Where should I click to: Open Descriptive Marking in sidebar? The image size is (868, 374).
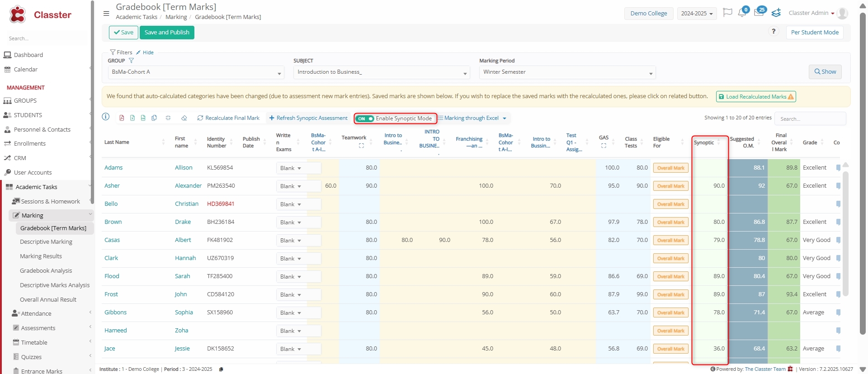pos(46,241)
